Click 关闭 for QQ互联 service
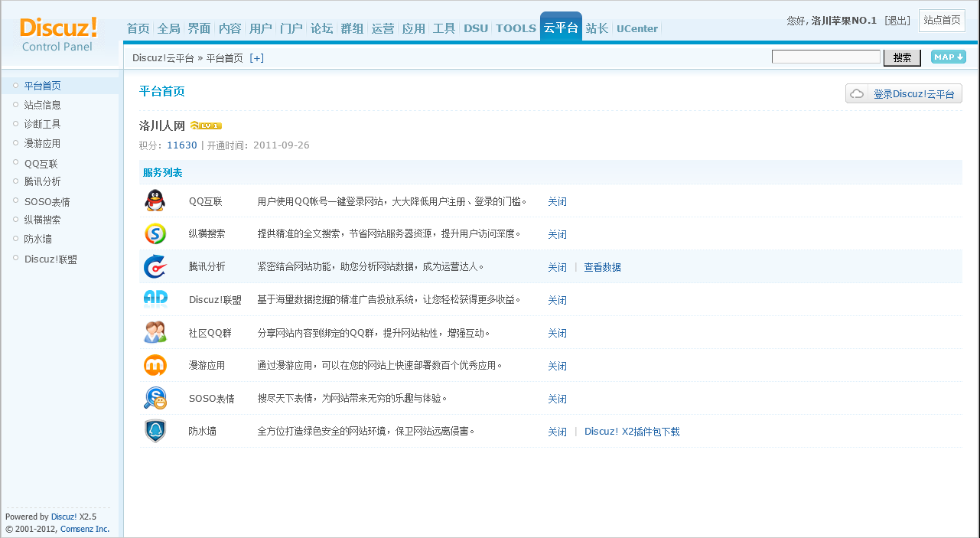The width and height of the screenshot is (980, 538). coord(557,202)
